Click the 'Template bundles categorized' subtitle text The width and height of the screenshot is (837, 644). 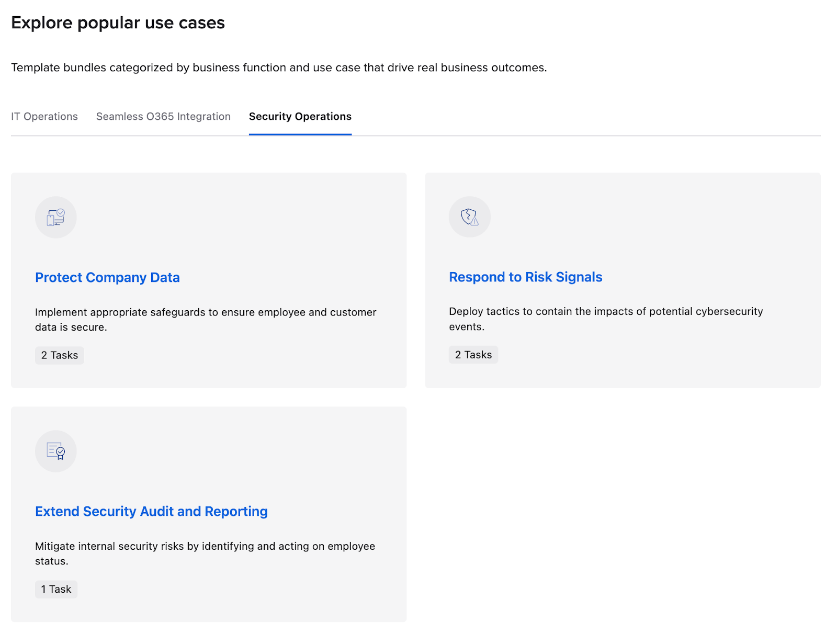pos(278,67)
